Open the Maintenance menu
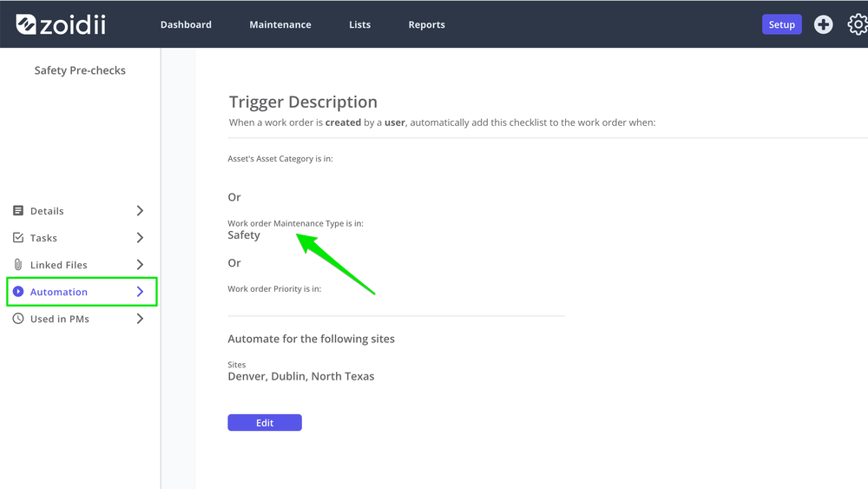The height and width of the screenshot is (489, 868). pyautogui.click(x=280, y=24)
